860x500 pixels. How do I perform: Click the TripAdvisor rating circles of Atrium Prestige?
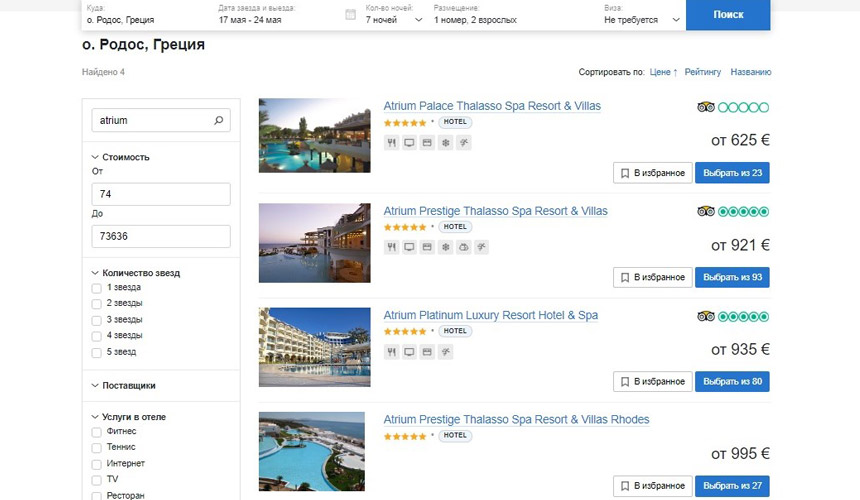click(x=743, y=212)
